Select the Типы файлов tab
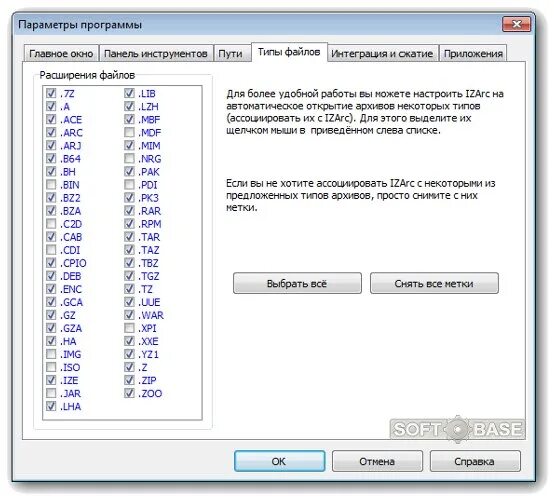The width and height of the screenshot is (554, 500). click(x=289, y=52)
